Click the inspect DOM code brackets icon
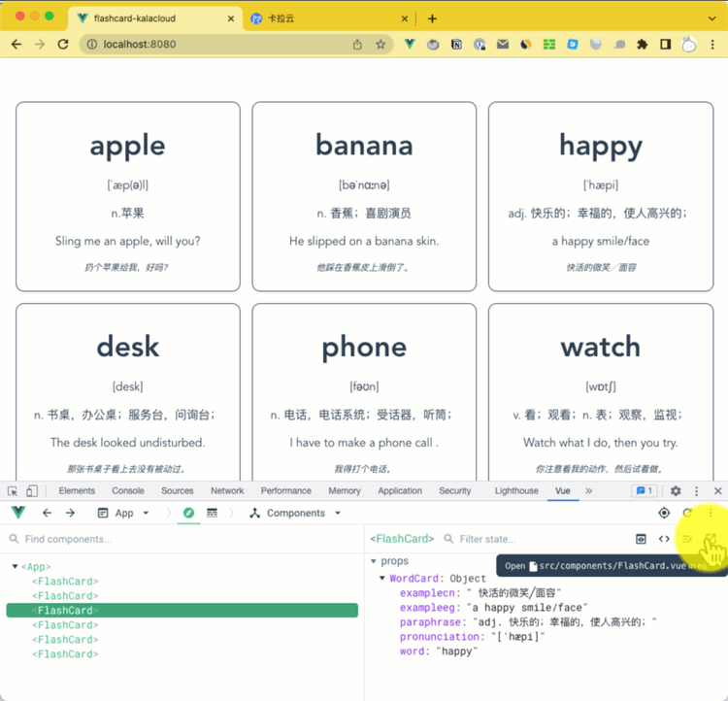Image resolution: width=728 pixels, height=701 pixels. point(664,539)
